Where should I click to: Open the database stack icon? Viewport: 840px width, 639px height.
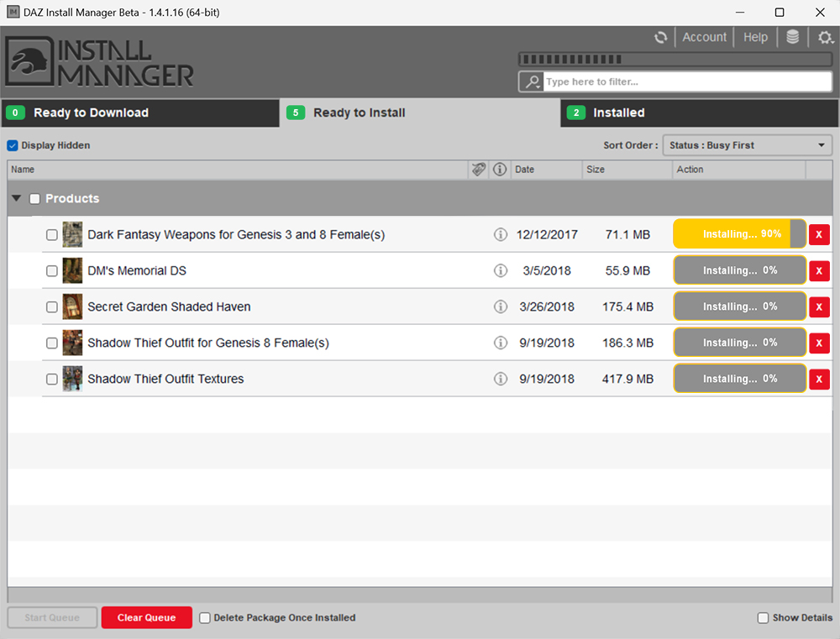(x=792, y=37)
